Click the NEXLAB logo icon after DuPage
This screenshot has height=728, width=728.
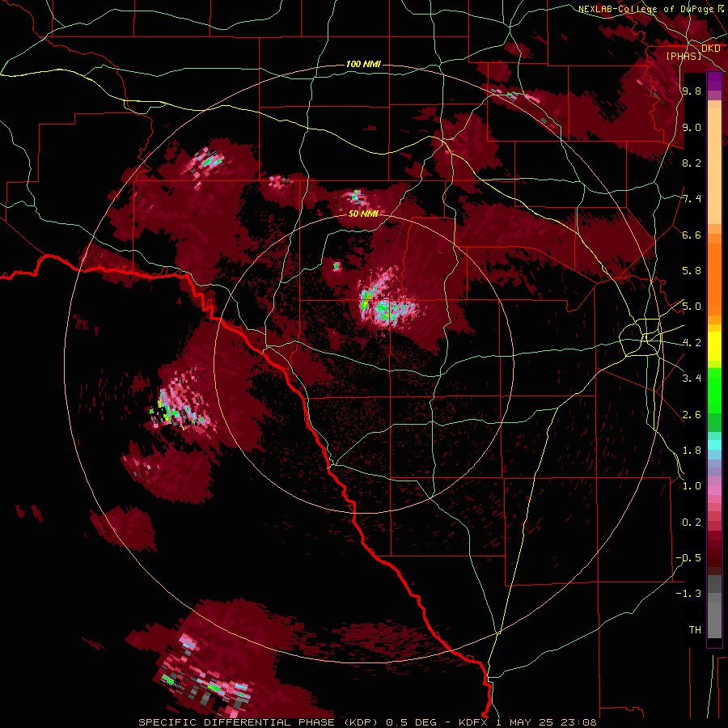click(721, 9)
